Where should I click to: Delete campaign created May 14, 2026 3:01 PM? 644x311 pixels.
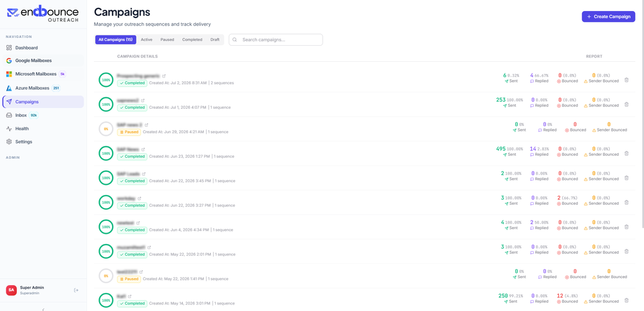[627, 300]
